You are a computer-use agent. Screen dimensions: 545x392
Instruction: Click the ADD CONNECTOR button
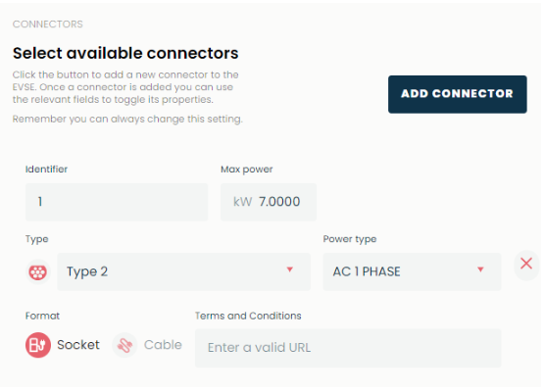click(x=458, y=94)
